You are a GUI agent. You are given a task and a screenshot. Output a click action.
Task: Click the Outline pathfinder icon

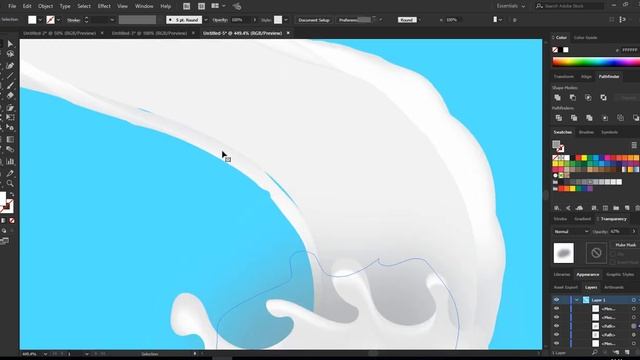(620, 118)
